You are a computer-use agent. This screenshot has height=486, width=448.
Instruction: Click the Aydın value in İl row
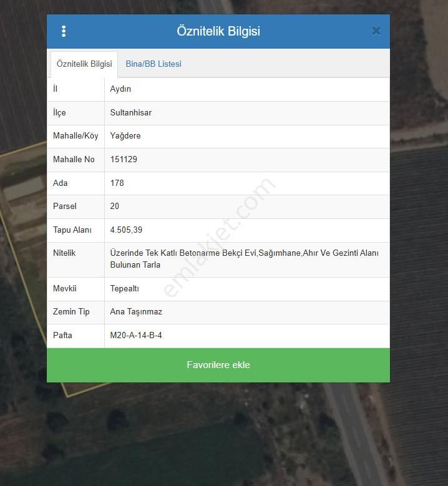pos(120,89)
